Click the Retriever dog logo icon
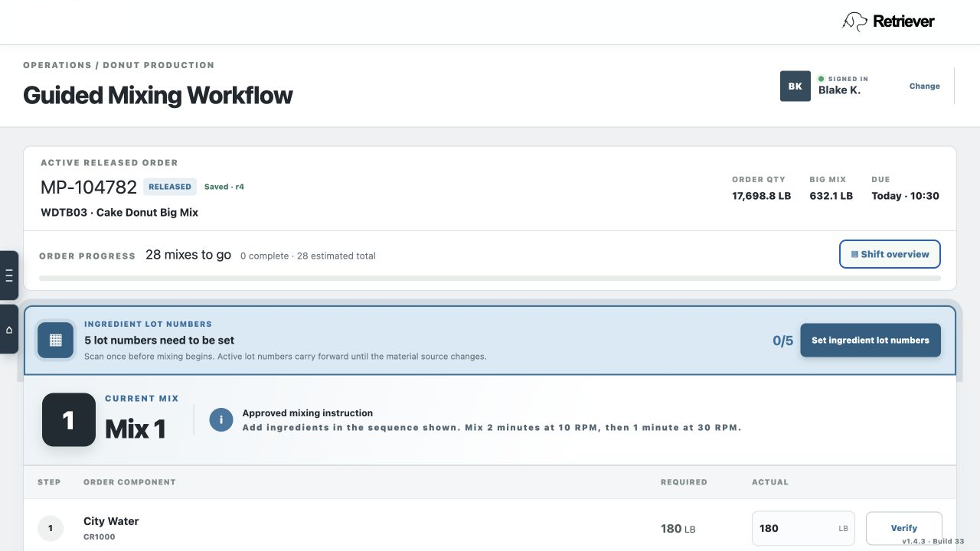 tap(854, 21)
